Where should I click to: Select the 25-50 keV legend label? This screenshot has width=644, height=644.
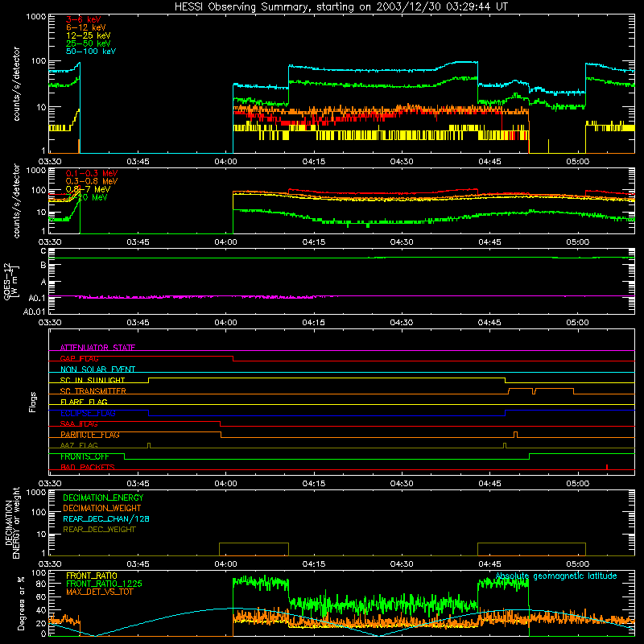(89, 43)
